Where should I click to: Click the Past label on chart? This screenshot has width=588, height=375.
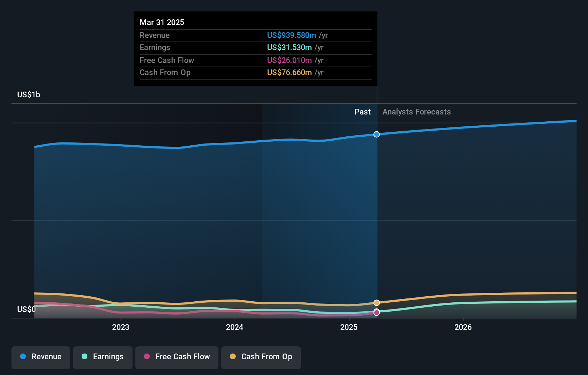[x=362, y=112]
